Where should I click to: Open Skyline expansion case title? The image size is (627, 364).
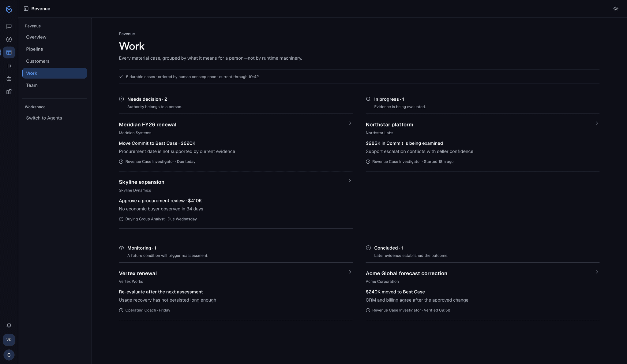pyautogui.click(x=141, y=182)
